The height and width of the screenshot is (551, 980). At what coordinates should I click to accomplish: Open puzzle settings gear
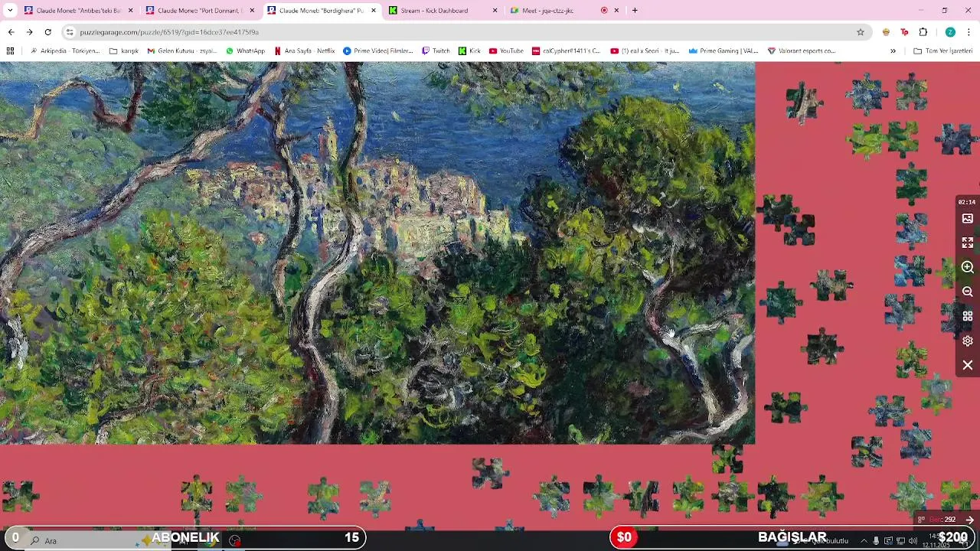(x=968, y=341)
